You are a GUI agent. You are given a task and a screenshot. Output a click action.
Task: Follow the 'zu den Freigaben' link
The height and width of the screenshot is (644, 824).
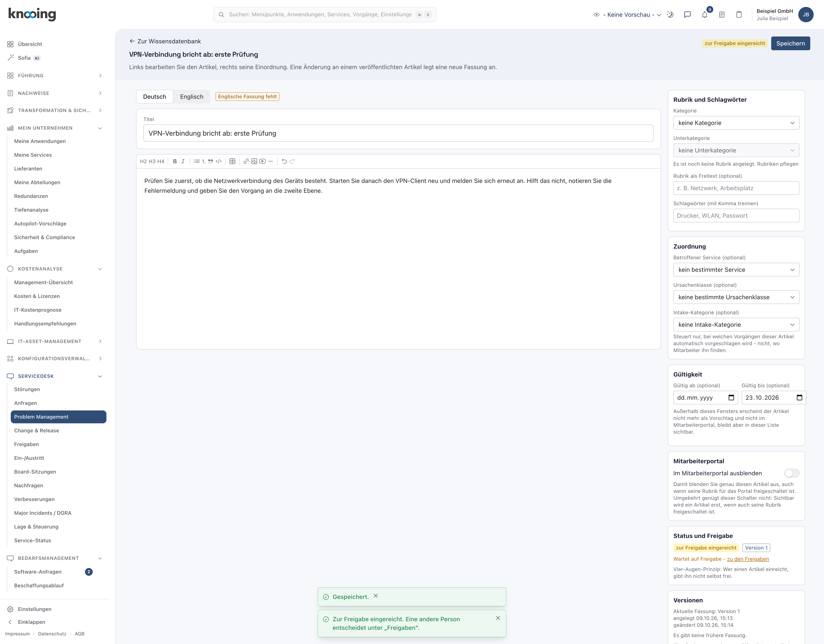[748, 559]
